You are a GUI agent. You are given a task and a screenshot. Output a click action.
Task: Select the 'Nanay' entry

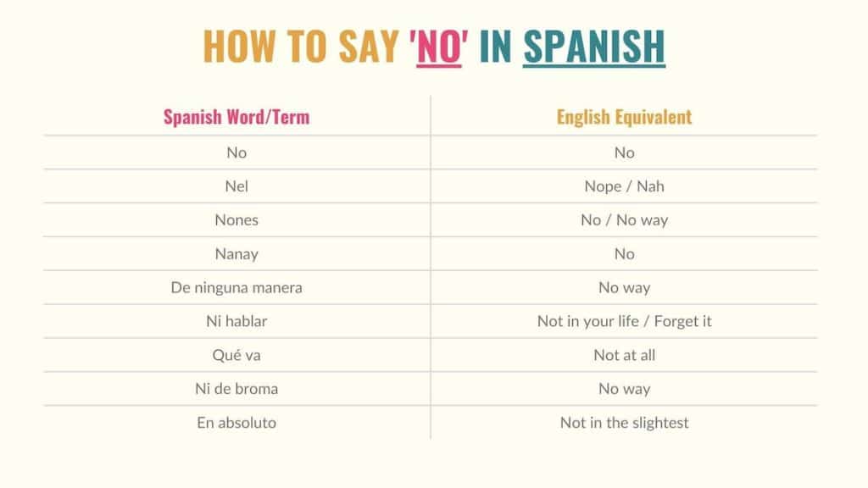coord(236,254)
